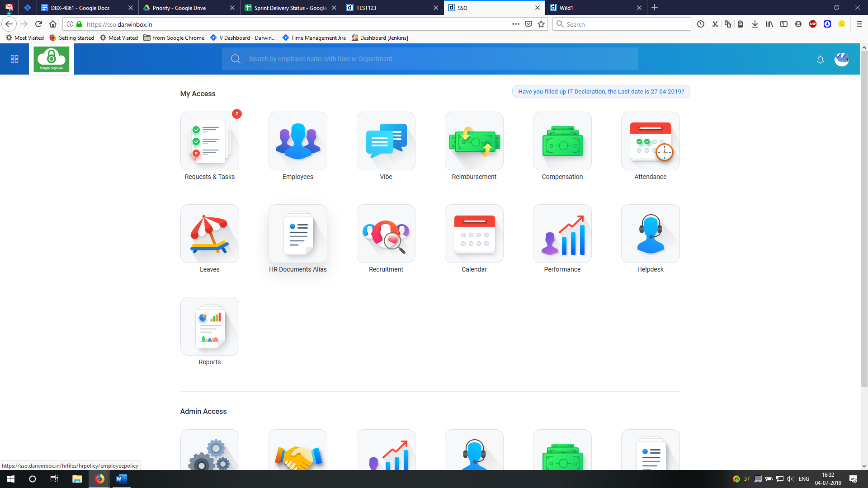Open the Reimbursement module
Viewport: 868px width, 488px height.
click(474, 141)
